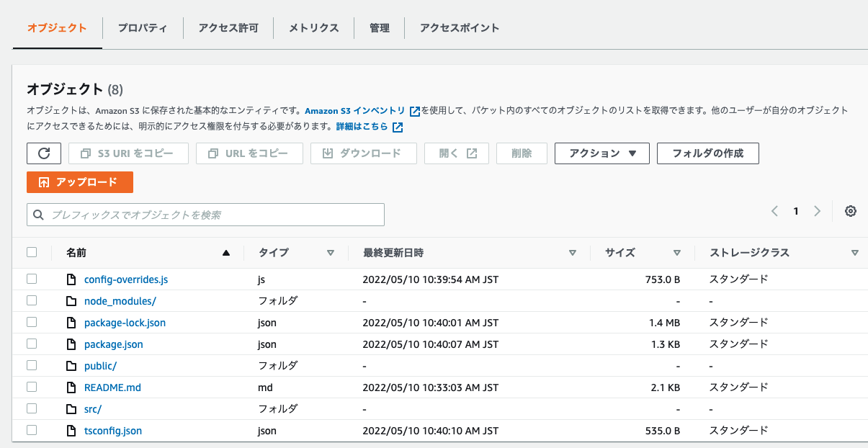Open column preferences with the gear icon
868x448 pixels.
point(851,211)
